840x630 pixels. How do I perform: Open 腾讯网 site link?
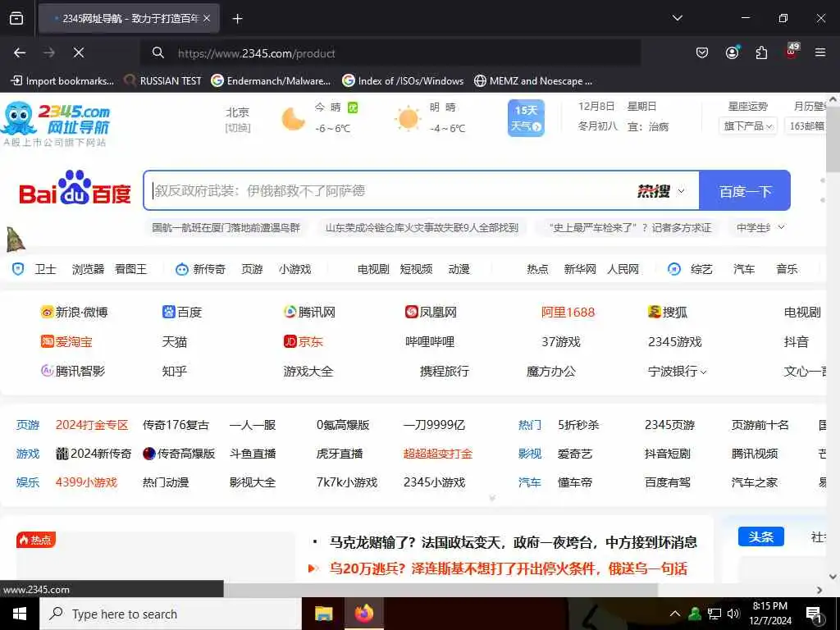tap(309, 312)
